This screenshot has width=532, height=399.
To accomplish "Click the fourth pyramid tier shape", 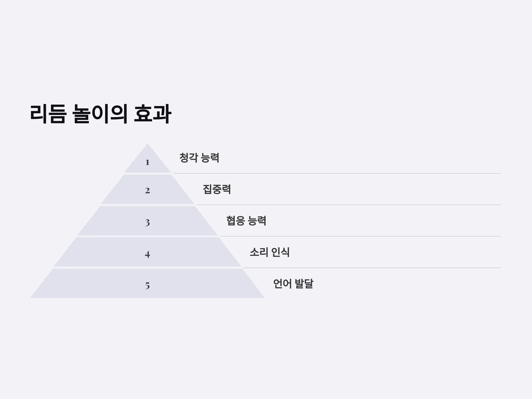I will (x=147, y=252).
